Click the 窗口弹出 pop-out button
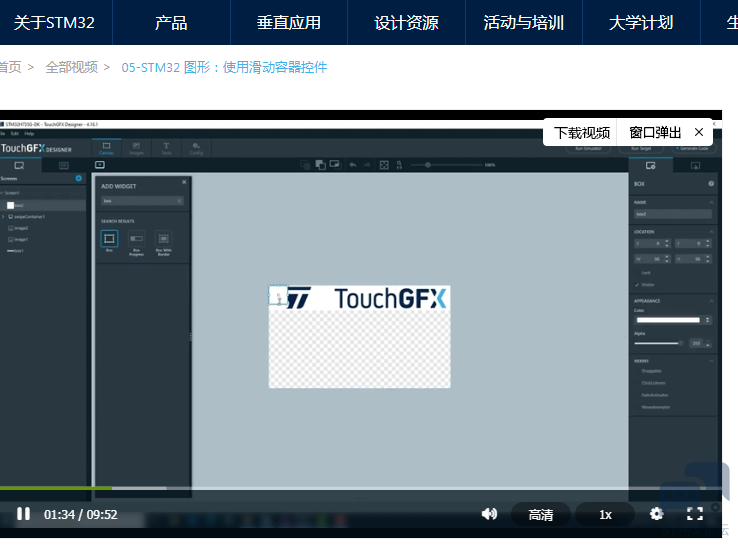 point(655,133)
